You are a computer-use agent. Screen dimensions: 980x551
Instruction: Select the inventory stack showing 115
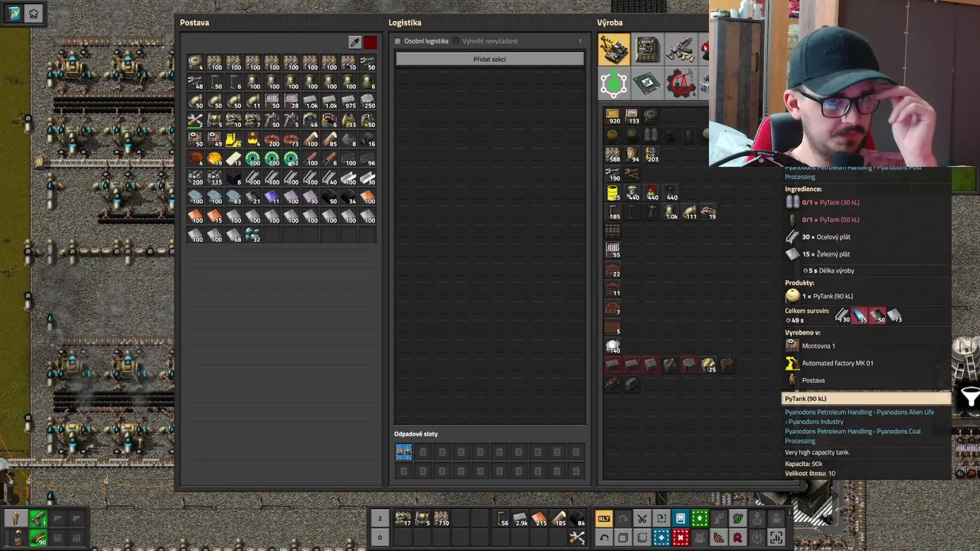[x=214, y=178]
